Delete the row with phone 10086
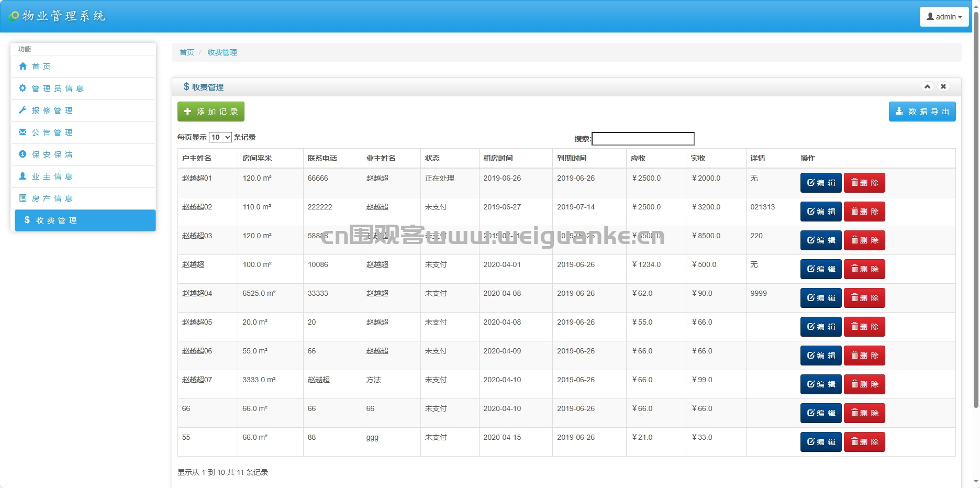 click(864, 269)
